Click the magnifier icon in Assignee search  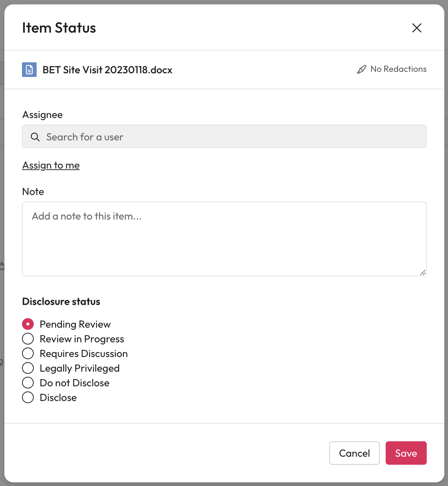point(35,137)
